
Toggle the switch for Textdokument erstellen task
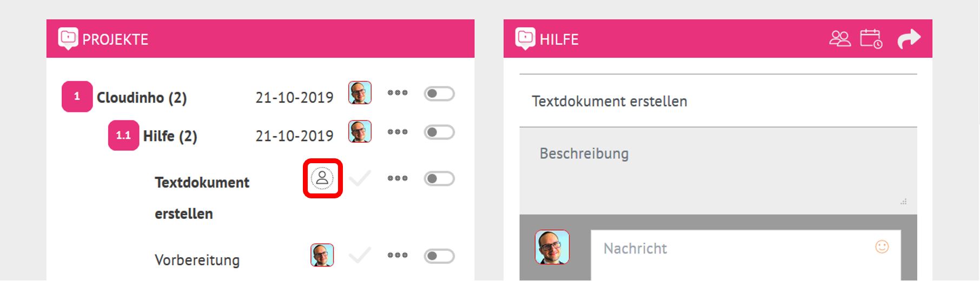pos(439,179)
